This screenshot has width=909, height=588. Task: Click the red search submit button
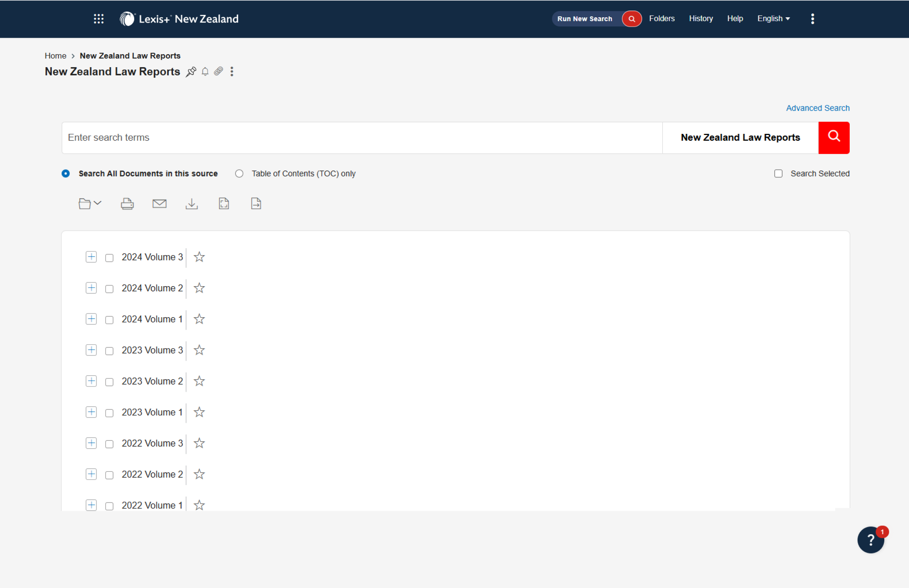pyautogui.click(x=834, y=138)
